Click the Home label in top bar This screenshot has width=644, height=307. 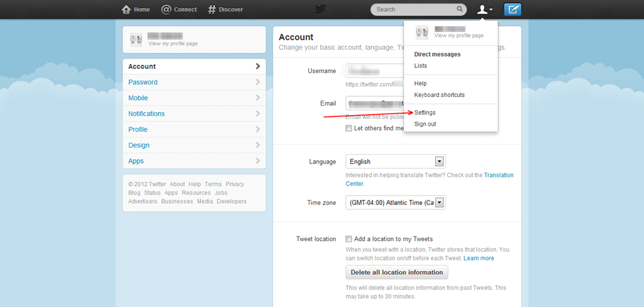coord(142,9)
